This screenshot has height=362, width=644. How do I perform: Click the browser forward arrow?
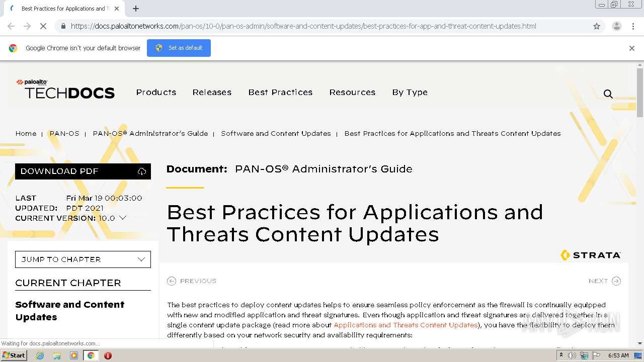click(27, 26)
